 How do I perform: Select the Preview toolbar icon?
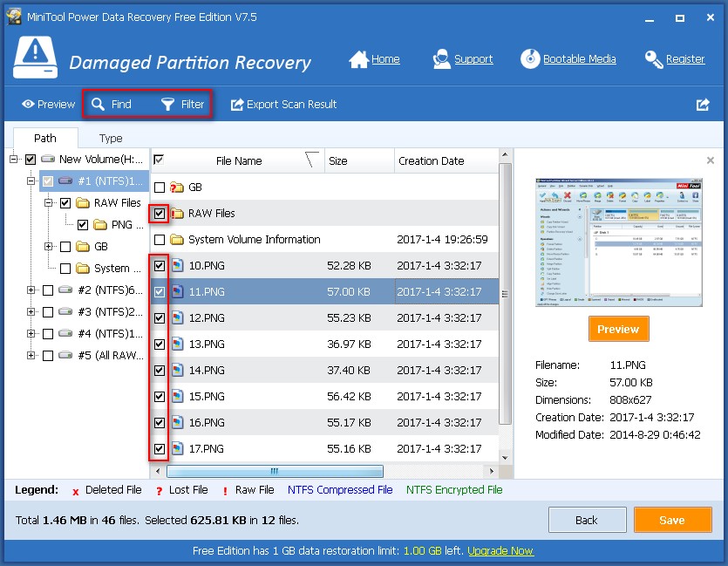click(46, 103)
